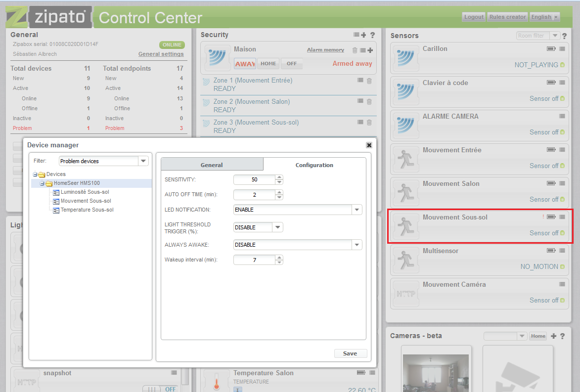Open menu icon for ALARME CAMERA sensor
580x392 pixels.
[562, 116]
